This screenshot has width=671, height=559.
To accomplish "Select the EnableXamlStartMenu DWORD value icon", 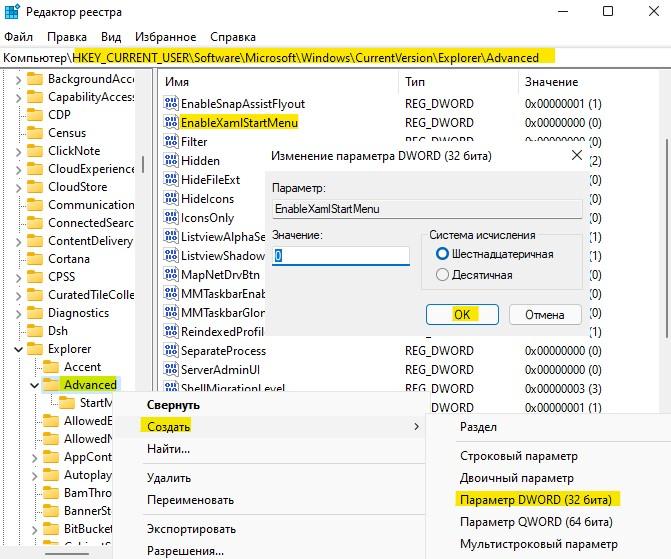I will point(171,122).
